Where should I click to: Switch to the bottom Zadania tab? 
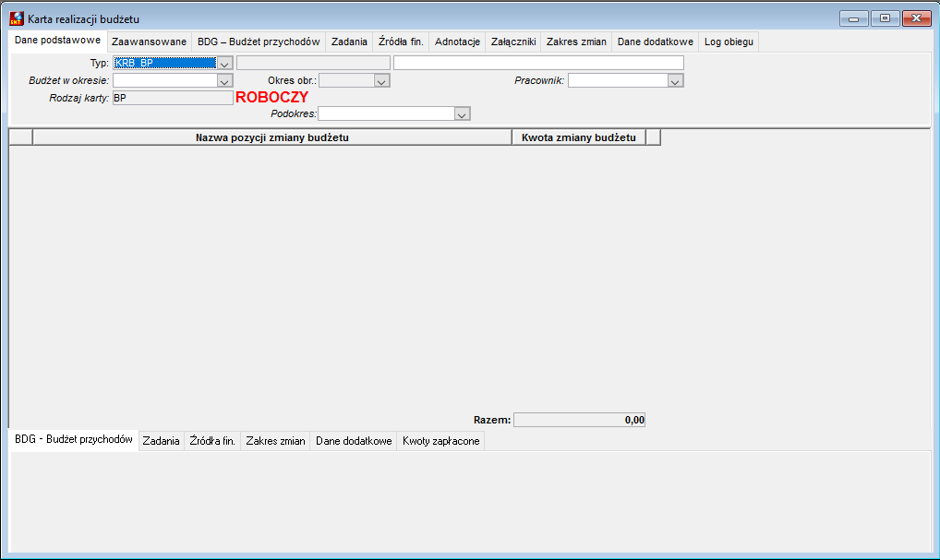(x=161, y=441)
